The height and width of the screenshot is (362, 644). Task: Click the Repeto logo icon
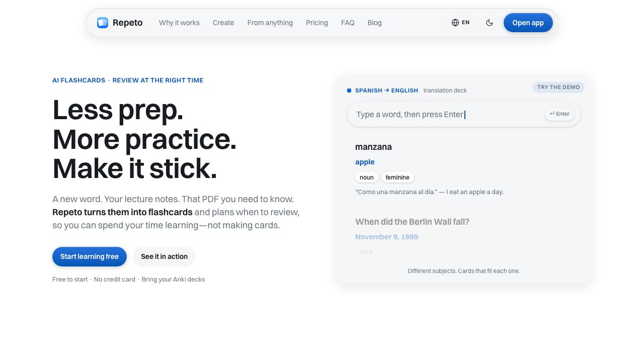(103, 23)
